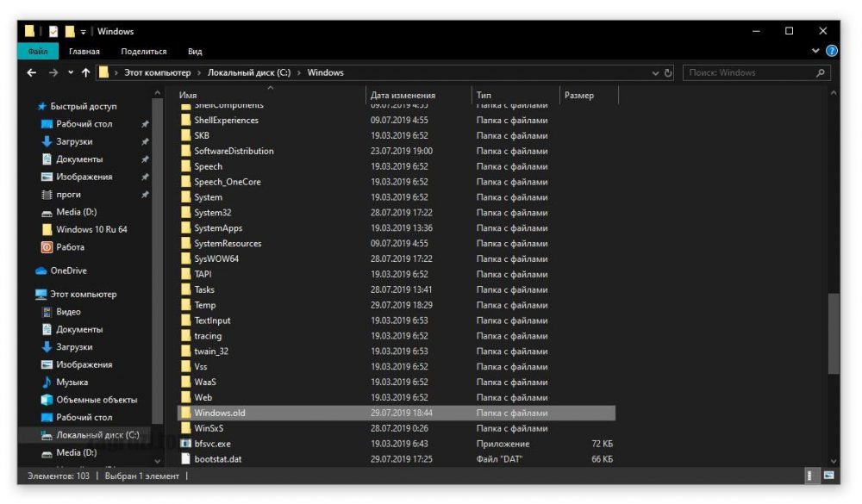The width and height of the screenshot is (862, 504).
Task: Click the Refresh button in address bar
Action: (x=668, y=73)
